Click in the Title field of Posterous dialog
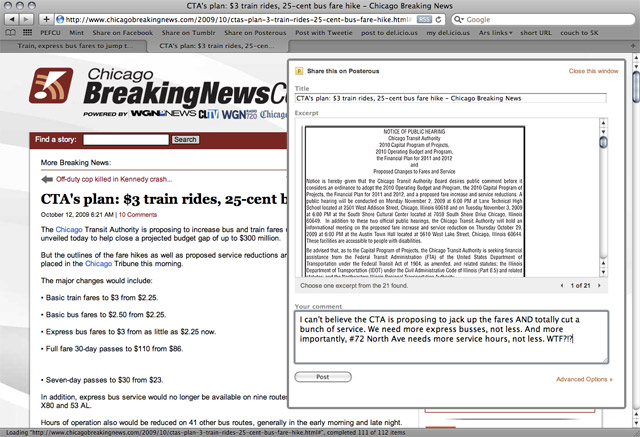 click(451, 98)
